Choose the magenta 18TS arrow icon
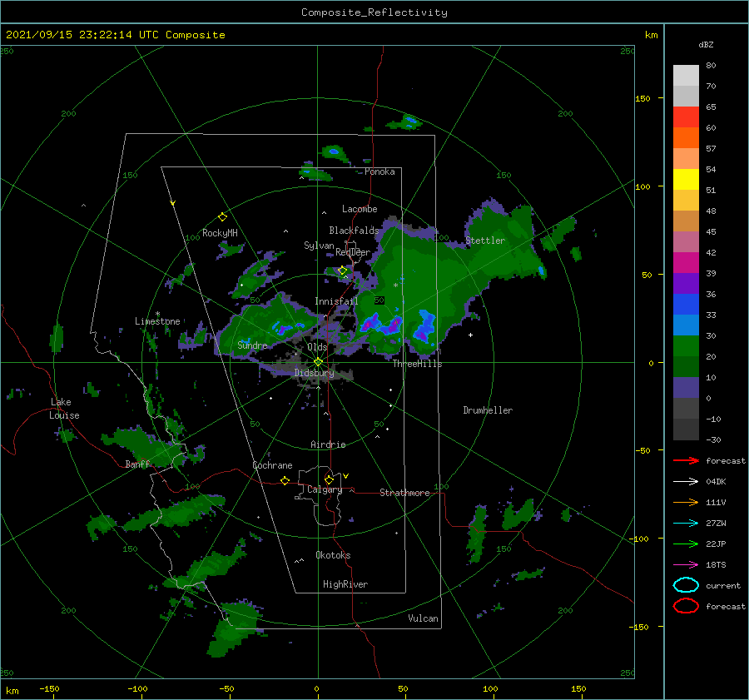The width and height of the screenshot is (749, 700). pos(686,565)
